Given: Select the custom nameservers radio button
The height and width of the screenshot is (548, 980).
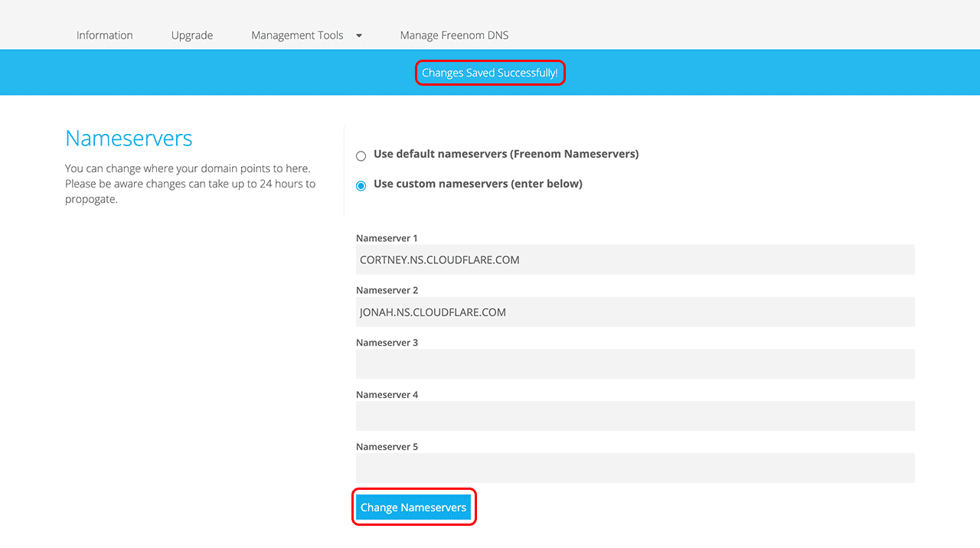Looking at the screenshot, I should [361, 186].
